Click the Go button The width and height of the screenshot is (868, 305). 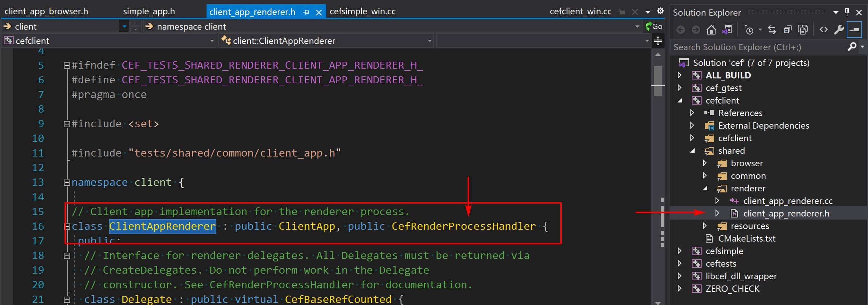point(654,26)
